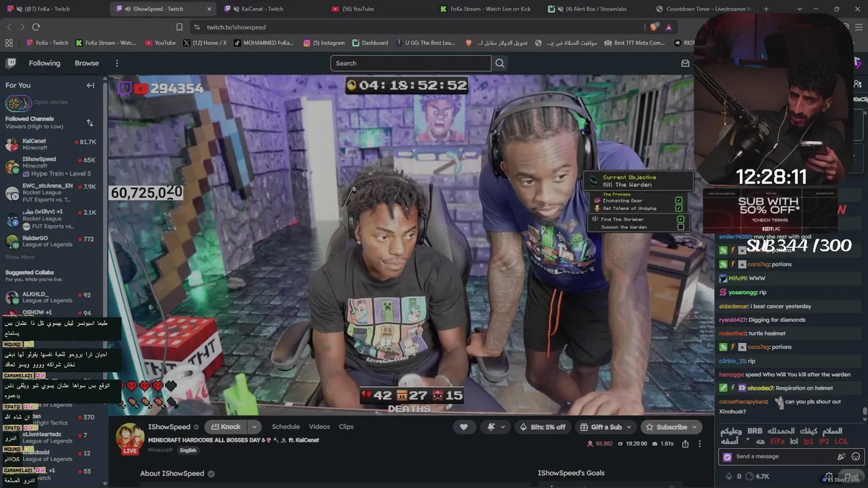Open chat identity badge in message box
This screenshot has height=488, width=868.
(x=728, y=457)
